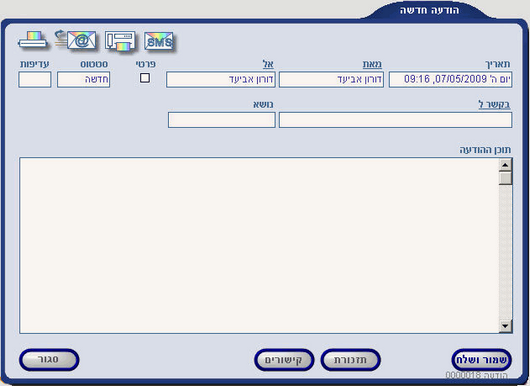Open the אל (To) recipient link

(x=268, y=64)
